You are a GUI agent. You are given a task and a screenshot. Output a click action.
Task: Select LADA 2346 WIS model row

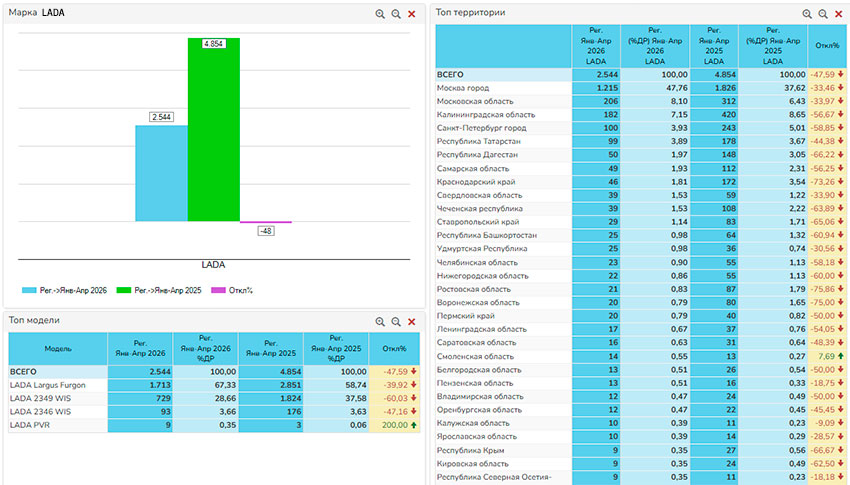214,412
